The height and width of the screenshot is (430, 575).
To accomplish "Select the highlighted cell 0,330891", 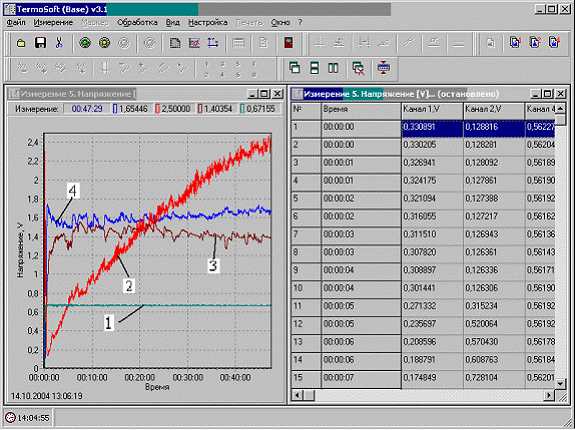I will (x=432, y=128).
